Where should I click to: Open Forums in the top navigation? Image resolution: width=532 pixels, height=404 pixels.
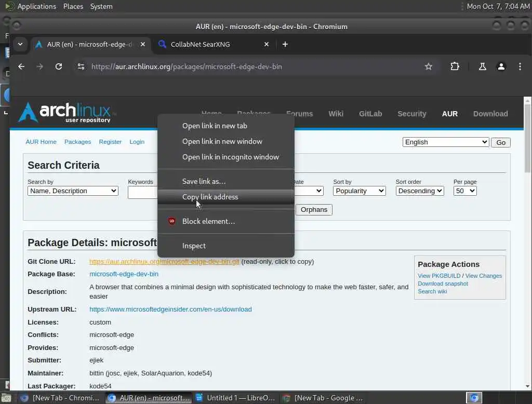pos(300,114)
